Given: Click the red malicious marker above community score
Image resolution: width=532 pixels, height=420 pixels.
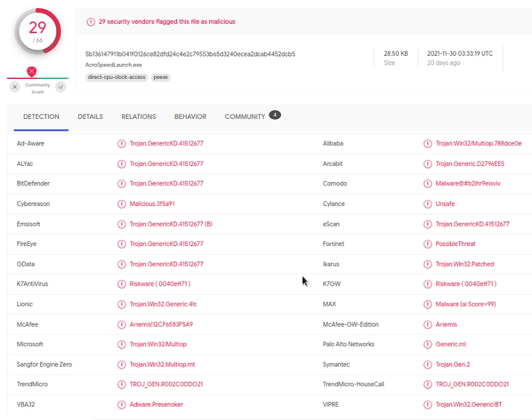Looking at the screenshot, I should point(32,71).
